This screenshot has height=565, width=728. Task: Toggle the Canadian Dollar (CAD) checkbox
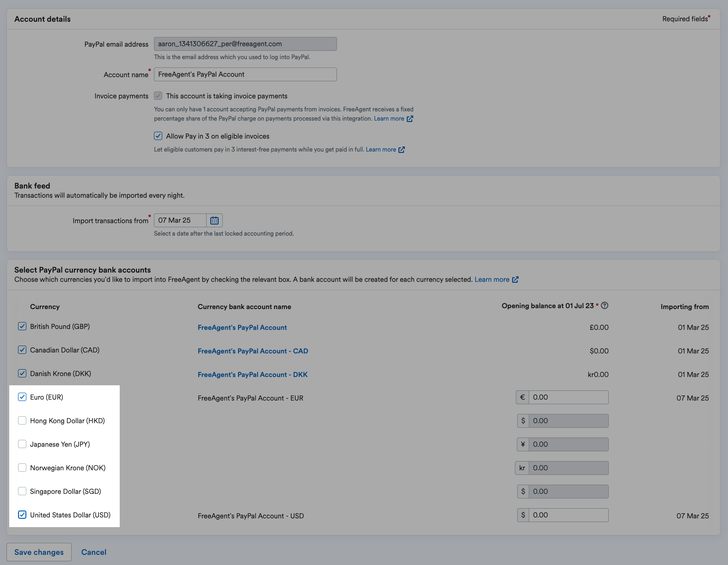pyautogui.click(x=22, y=350)
